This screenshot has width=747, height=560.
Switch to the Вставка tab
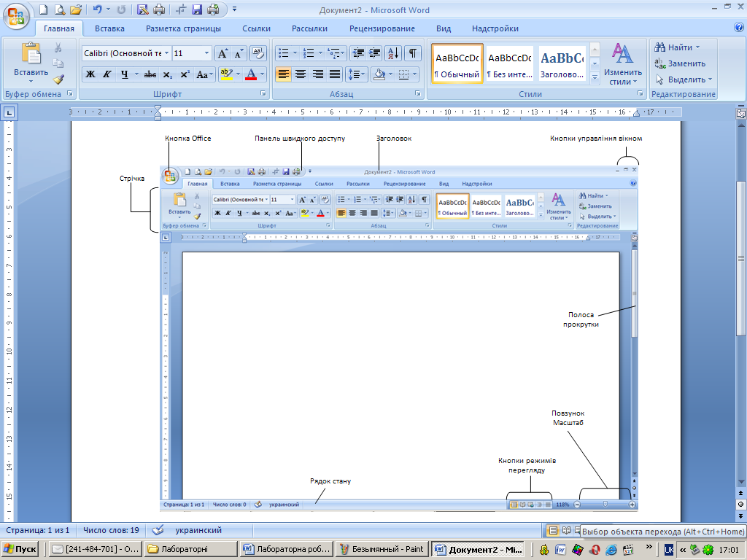(x=109, y=28)
